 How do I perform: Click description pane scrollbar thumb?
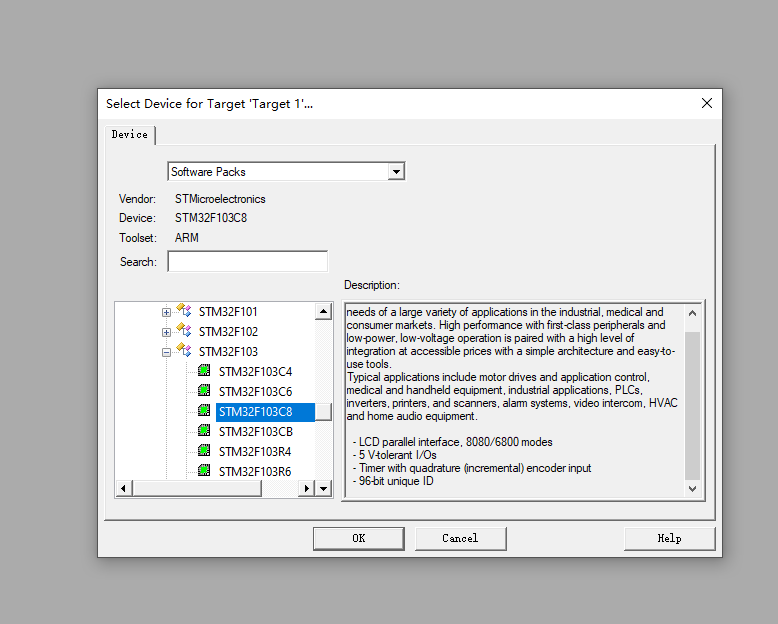click(x=693, y=406)
